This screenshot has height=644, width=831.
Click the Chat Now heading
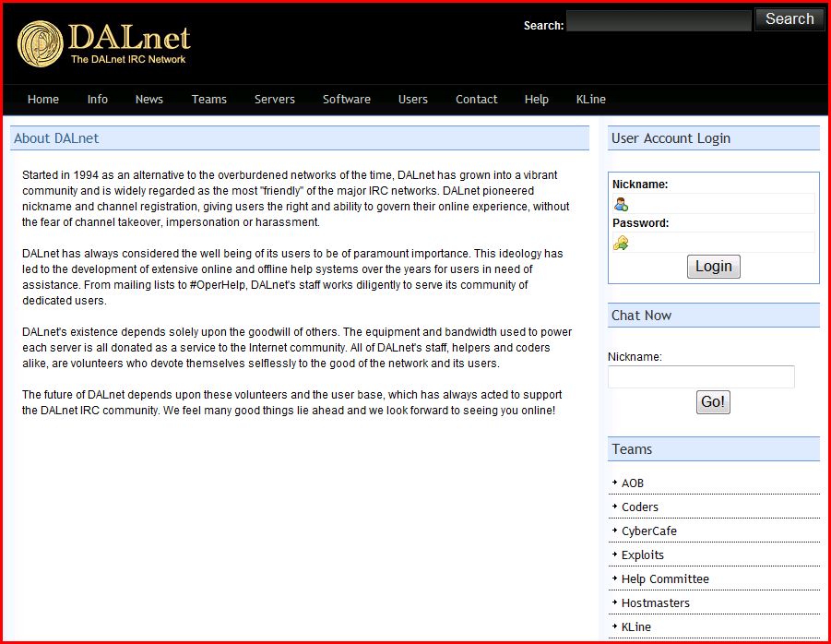[x=641, y=316]
